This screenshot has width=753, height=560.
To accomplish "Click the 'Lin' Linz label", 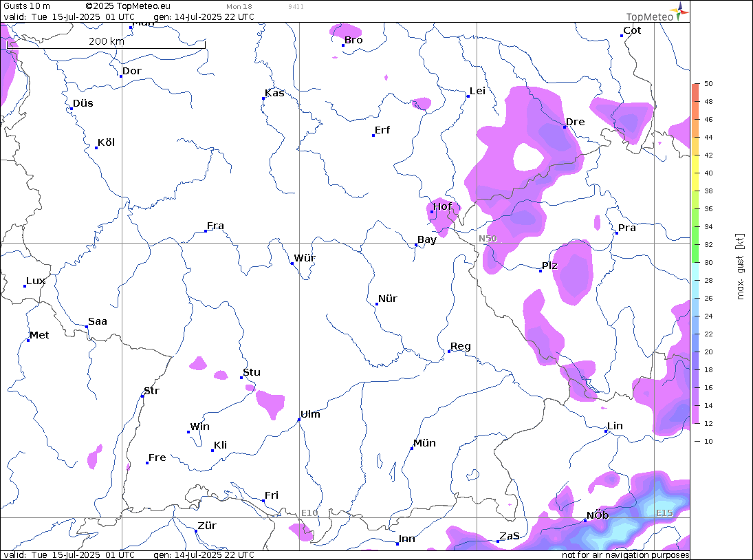I will pos(615,426).
